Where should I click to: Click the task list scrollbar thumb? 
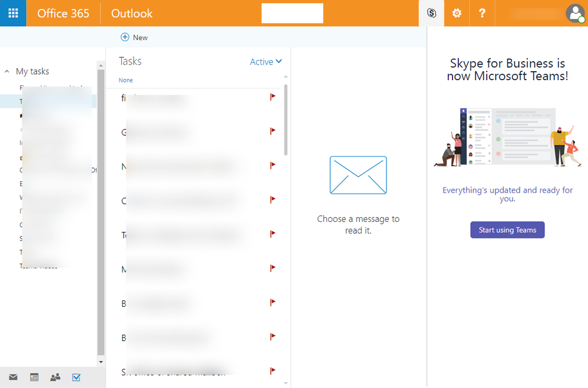click(x=286, y=120)
